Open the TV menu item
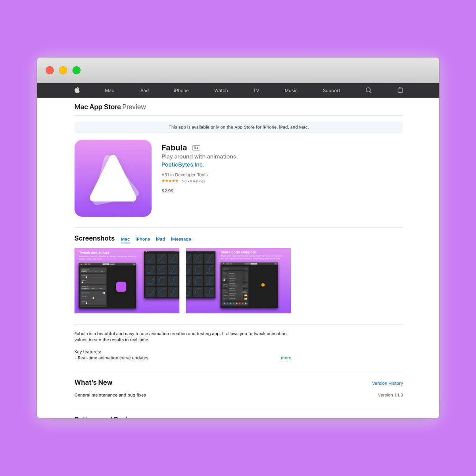476x476 pixels. pyautogui.click(x=256, y=90)
